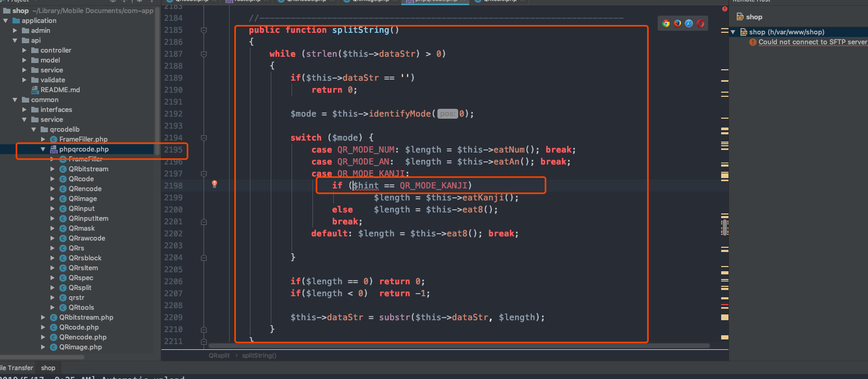
Task: Click the phpqrcode.php file icon
Action: (54, 149)
